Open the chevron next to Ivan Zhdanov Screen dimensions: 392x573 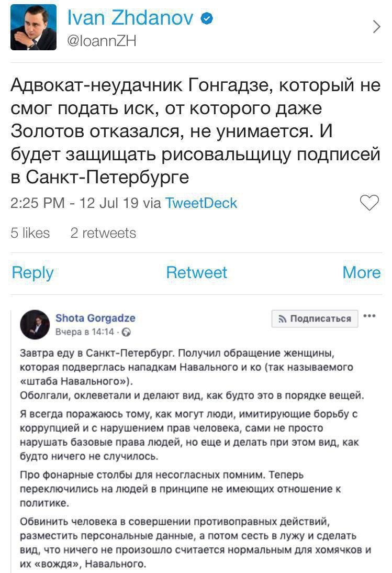tap(376, 27)
